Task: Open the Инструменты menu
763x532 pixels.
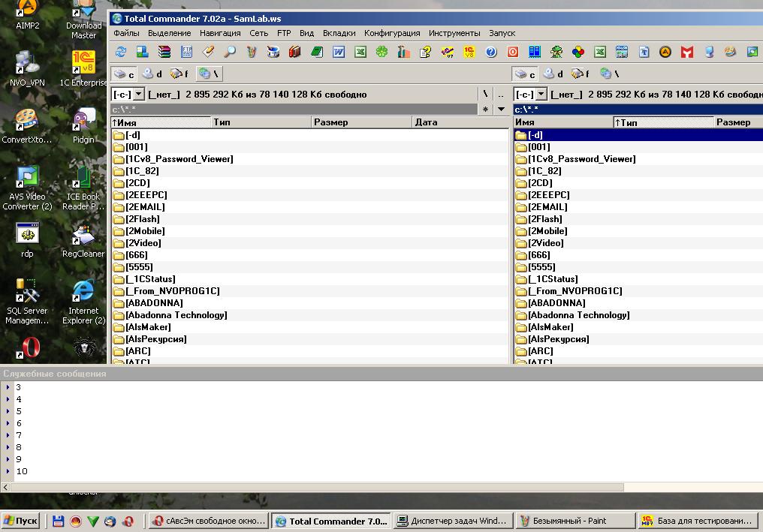Action: coord(454,33)
